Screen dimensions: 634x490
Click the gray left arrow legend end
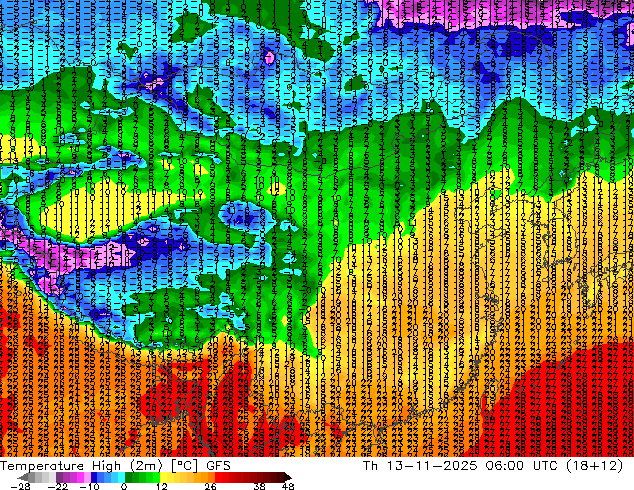(22, 477)
